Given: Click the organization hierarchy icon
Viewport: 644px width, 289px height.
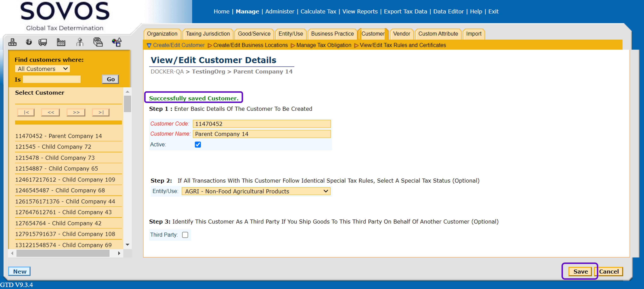Looking at the screenshot, I should point(12,42).
